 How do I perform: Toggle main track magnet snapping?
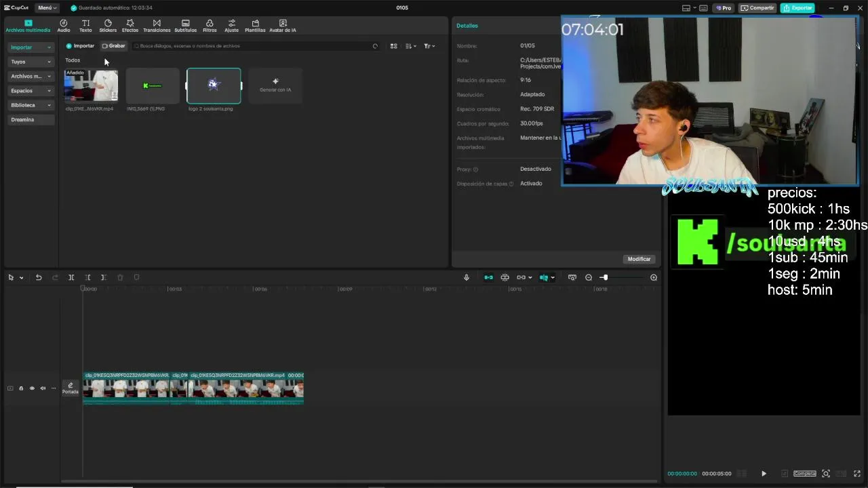pyautogui.click(x=488, y=277)
